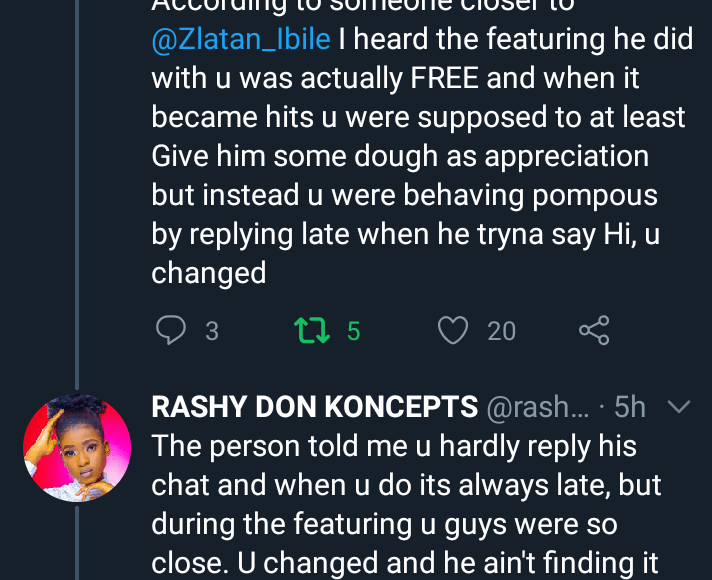Click the reply count number 3
The height and width of the screenshot is (580, 712).
pos(211,331)
